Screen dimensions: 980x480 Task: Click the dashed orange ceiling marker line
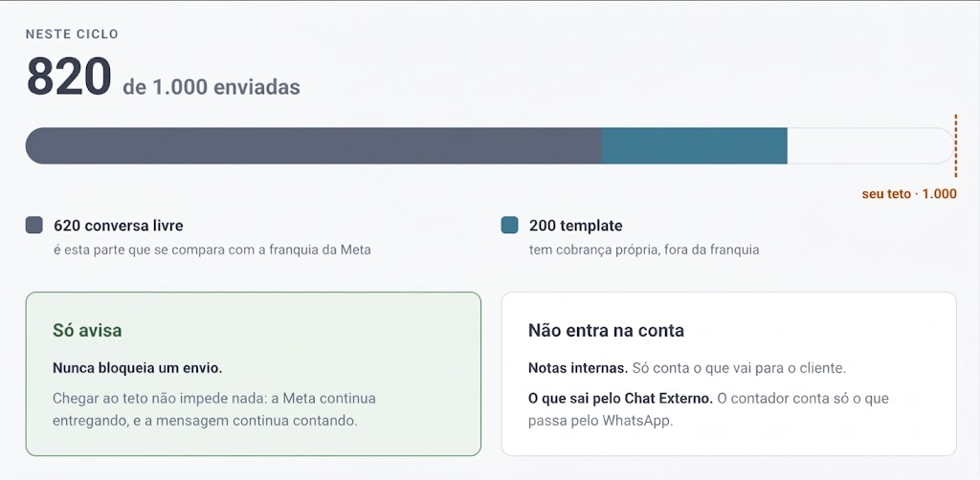(x=956, y=146)
